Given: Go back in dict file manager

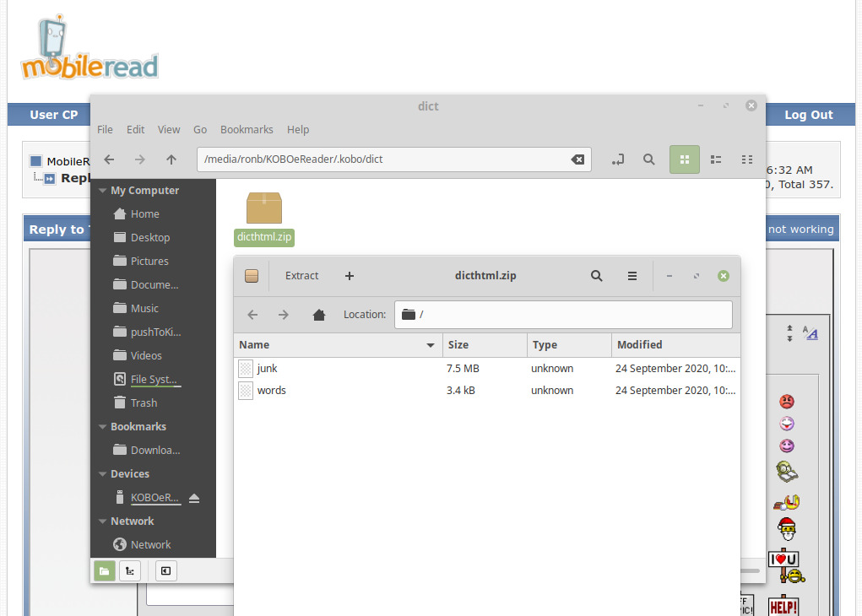Looking at the screenshot, I should [x=110, y=159].
